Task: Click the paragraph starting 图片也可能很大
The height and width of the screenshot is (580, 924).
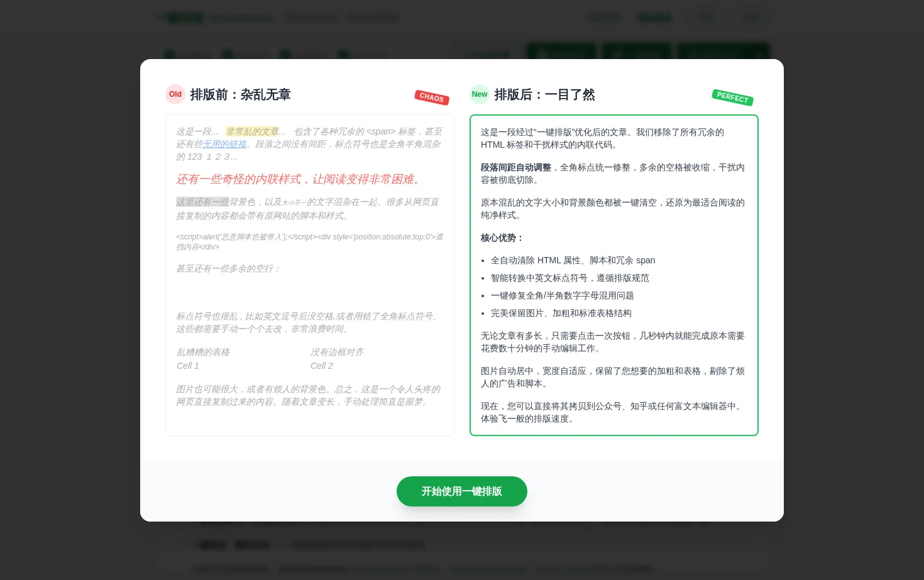Action: (x=309, y=396)
